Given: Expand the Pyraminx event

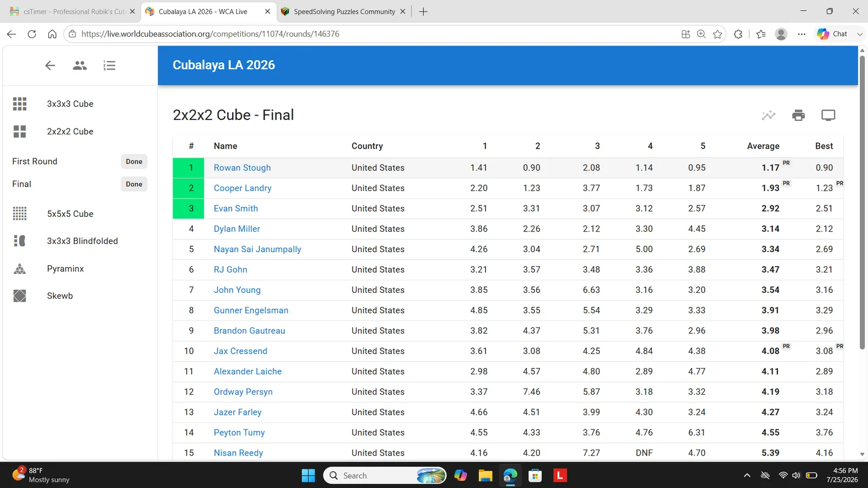Looking at the screenshot, I should click(x=80, y=268).
